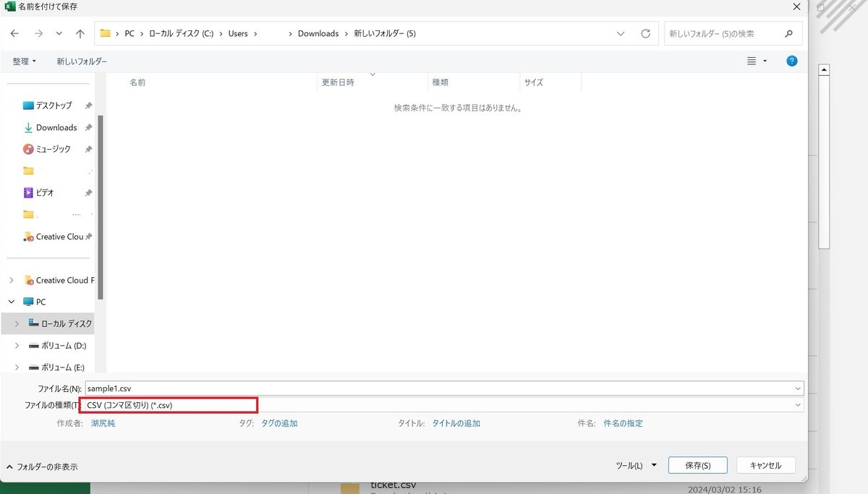Select pinned Creative Cloud Files shortcut
868x494 pixels.
(x=59, y=237)
